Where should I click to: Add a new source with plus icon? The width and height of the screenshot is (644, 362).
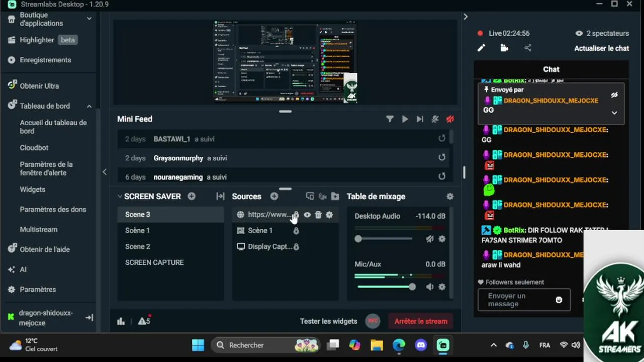[274, 197]
